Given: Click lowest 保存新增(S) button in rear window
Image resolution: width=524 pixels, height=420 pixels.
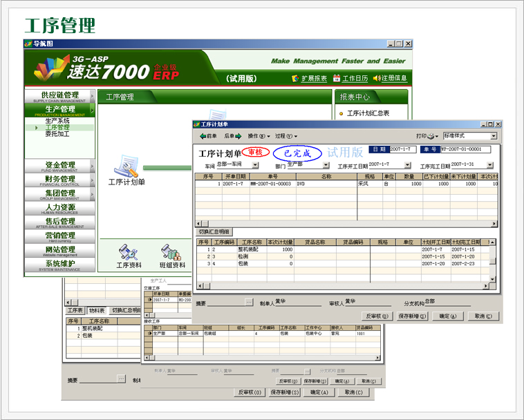Looking at the screenshot, I should (285, 392).
